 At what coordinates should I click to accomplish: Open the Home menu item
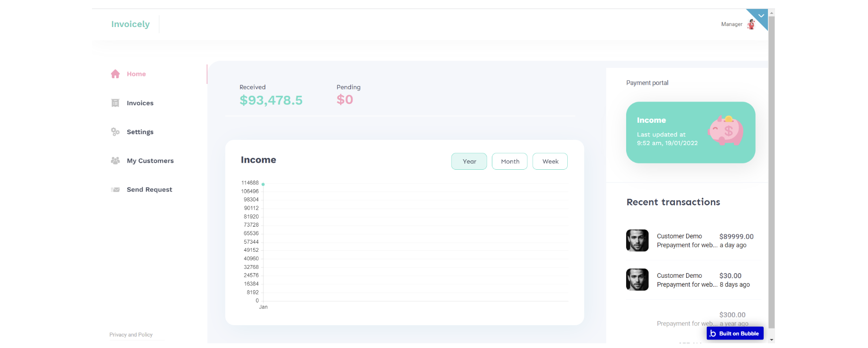click(x=136, y=74)
